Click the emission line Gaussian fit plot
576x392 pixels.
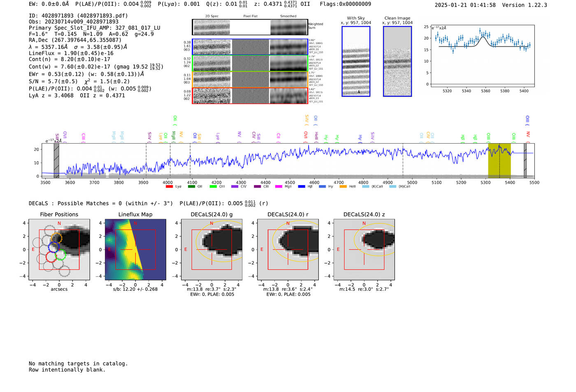482,56
